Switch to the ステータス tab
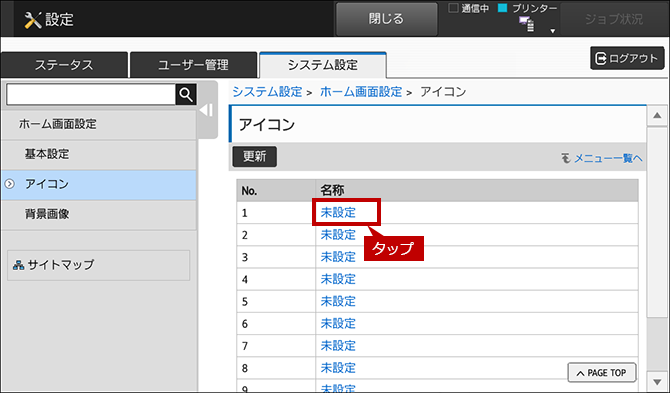The width and height of the screenshot is (670, 393). tap(64, 65)
